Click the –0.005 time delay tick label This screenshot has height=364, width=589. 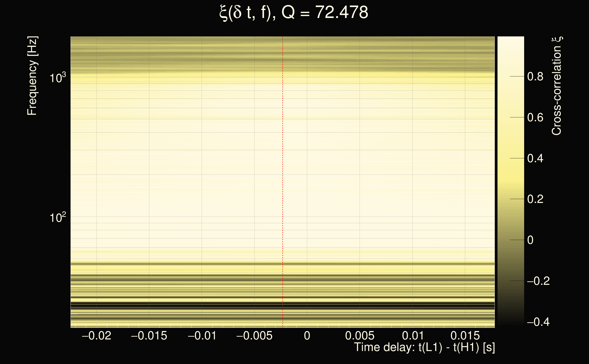(254, 336)
